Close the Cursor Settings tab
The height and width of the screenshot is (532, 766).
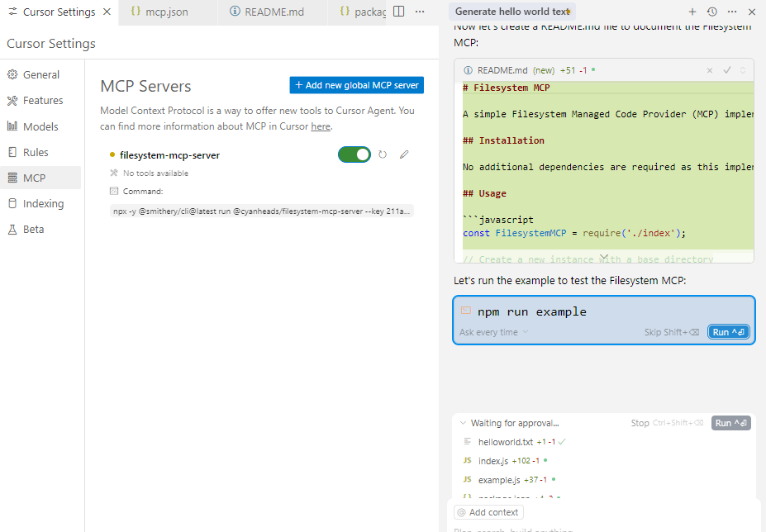click(107, 12)
